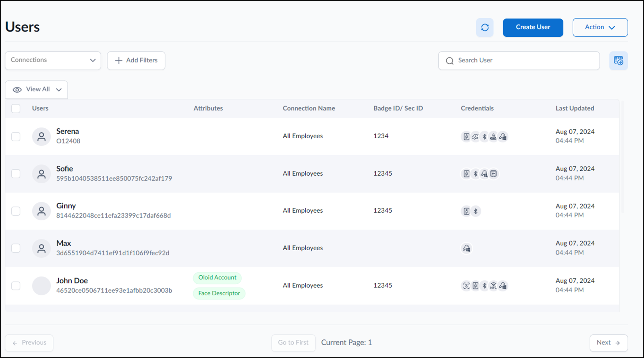Check the box next to Max
Screen dimensions: 644x358
point(16,248)
